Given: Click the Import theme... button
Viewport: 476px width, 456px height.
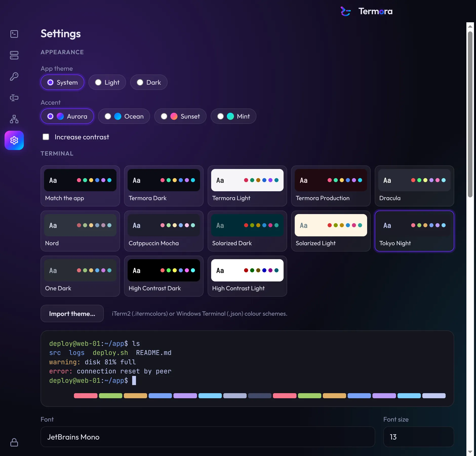Looking at the screenshot, I should (x=72, y=314).
